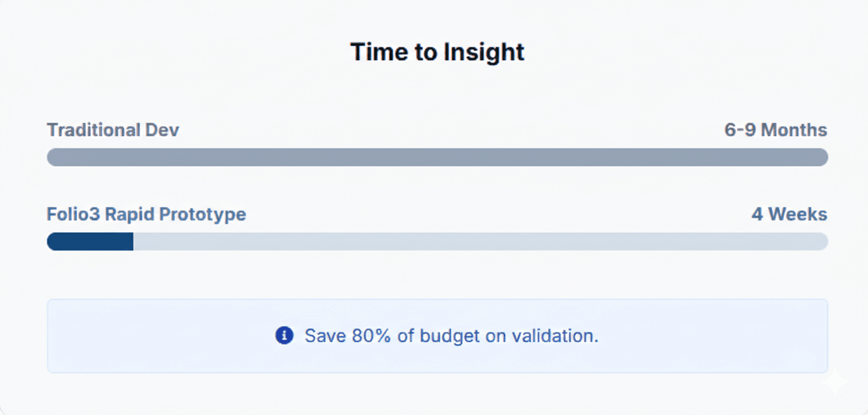Click the dark blue filled Folio3 bar segment
868x415 pixels.
coord(90,242)
